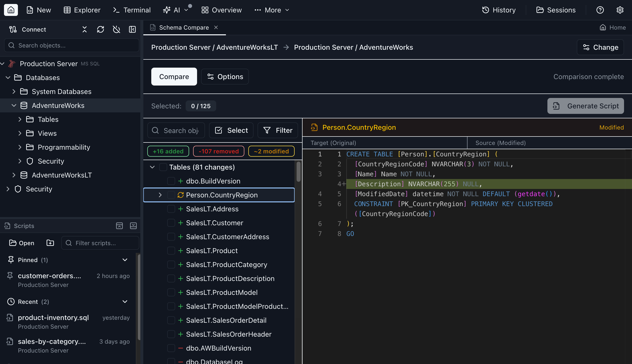Open application settings
The image size is (632, 364).
[620, 10]
